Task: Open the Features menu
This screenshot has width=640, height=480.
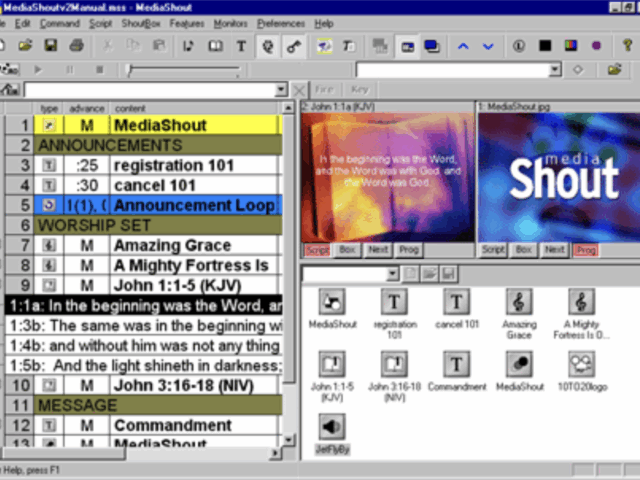Action: coord(187,23)
